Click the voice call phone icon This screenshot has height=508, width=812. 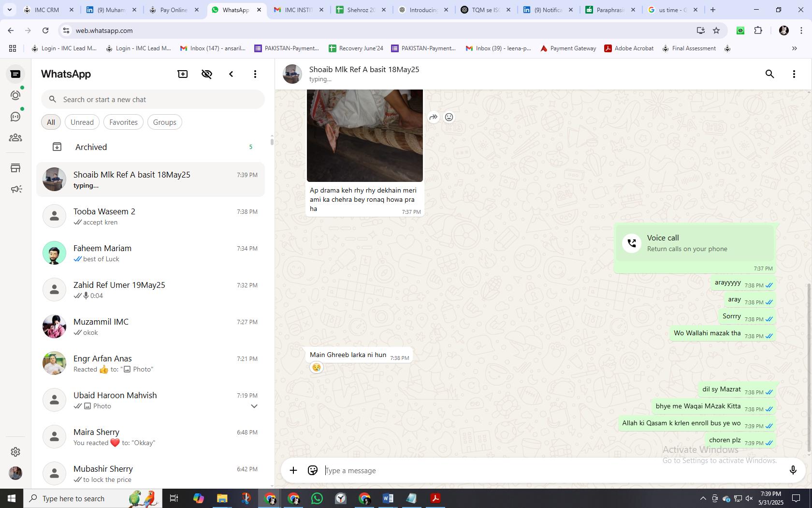(x=632, y=243)
